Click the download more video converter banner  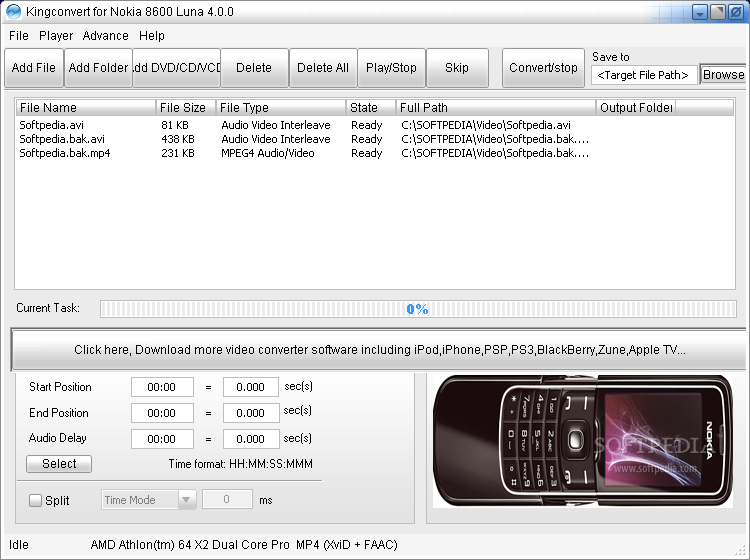point(379,350)
